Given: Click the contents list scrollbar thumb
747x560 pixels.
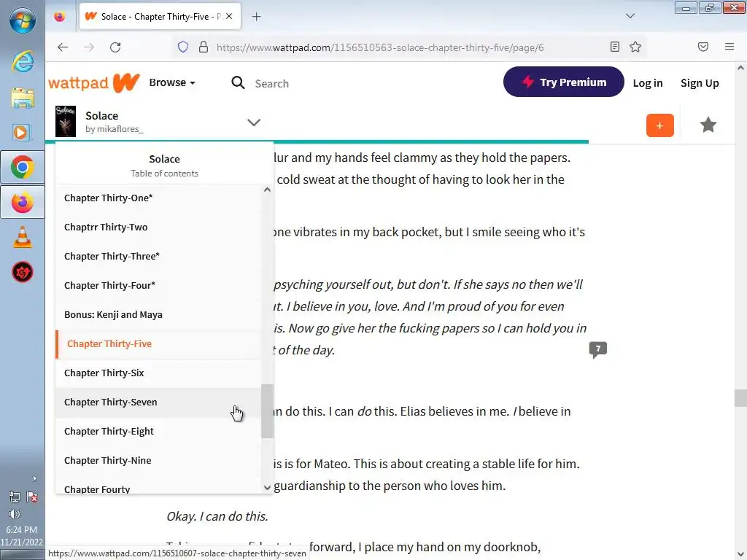Looking at the screenshot, I should tap(267, 411).
